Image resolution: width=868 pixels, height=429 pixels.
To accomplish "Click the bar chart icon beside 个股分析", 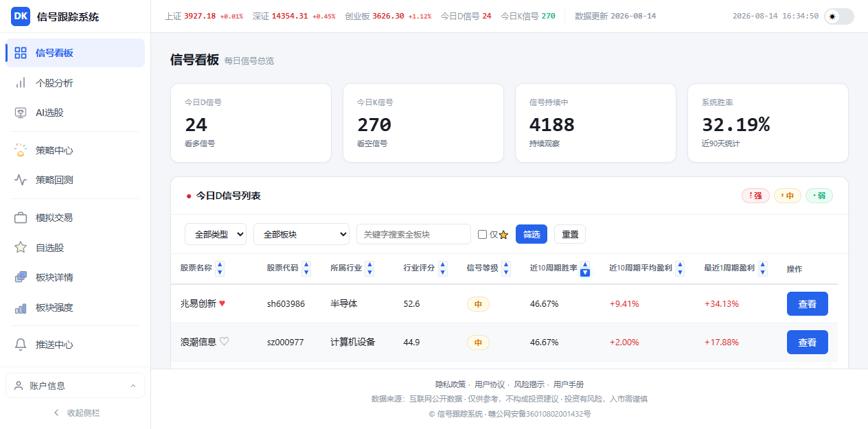I will pos(21,83).
